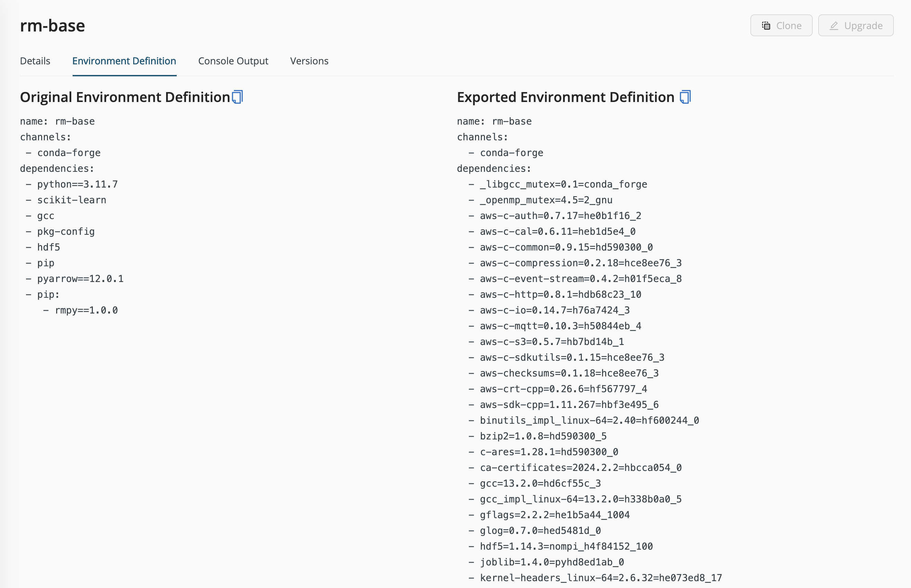Click the aws-c-s3=0.5.7 line
The image size is (911, 588).
click(x=546, y=342)
